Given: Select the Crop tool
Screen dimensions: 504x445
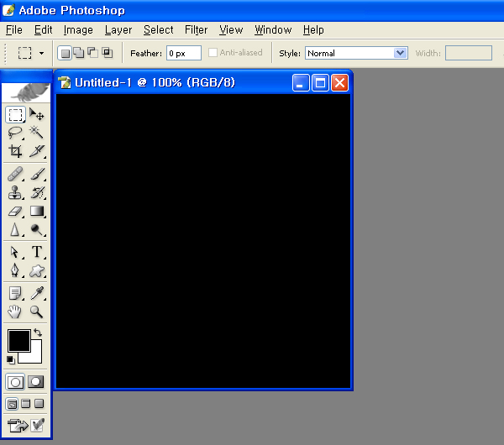Looking at the screenshot, I should pos(15,151).
